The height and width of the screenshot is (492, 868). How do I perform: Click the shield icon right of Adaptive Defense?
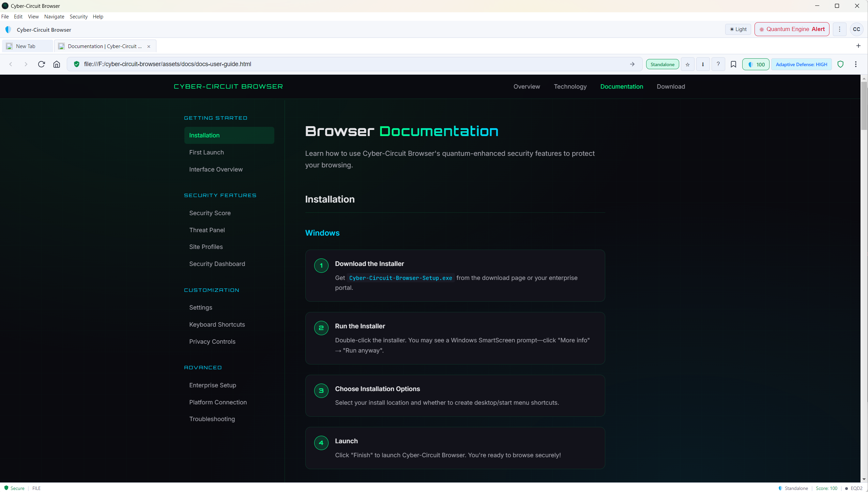tap(840, 64)
